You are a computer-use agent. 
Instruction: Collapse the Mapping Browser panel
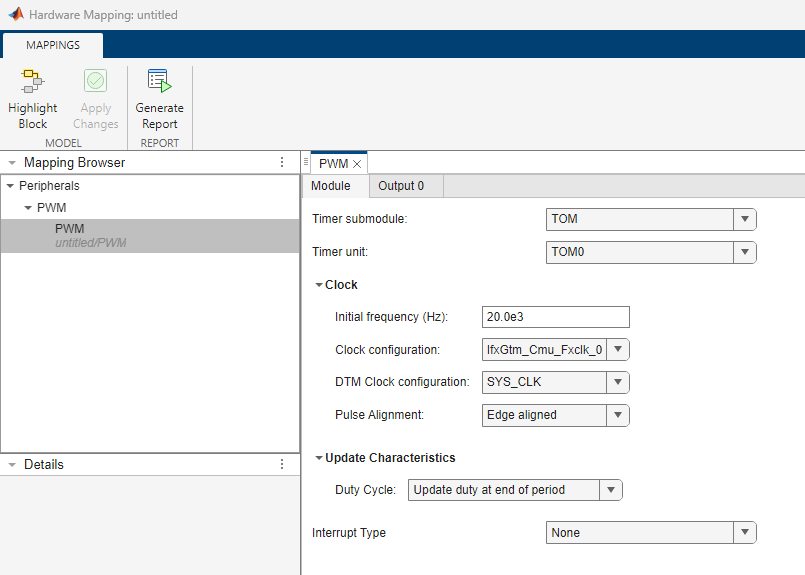coord(11,162)
